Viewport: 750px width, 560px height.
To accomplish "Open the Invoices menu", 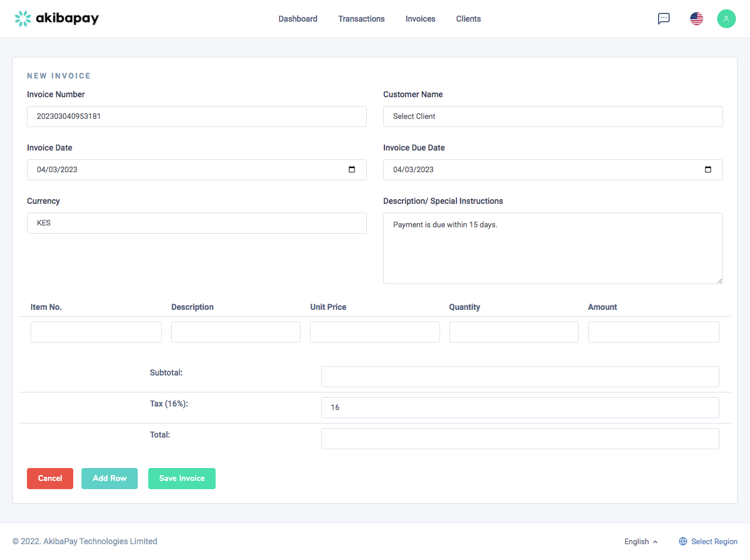I will click(x=421, y=19).
